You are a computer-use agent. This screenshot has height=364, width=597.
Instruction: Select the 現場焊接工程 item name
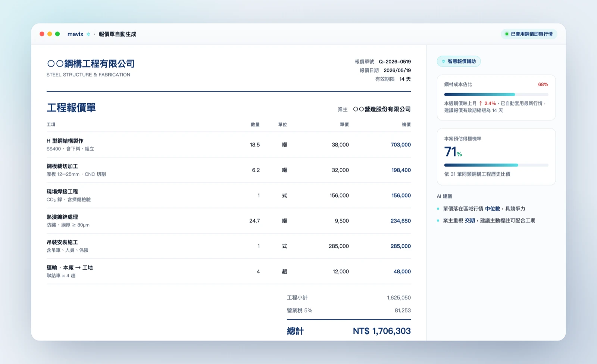(x=62, y=192)
